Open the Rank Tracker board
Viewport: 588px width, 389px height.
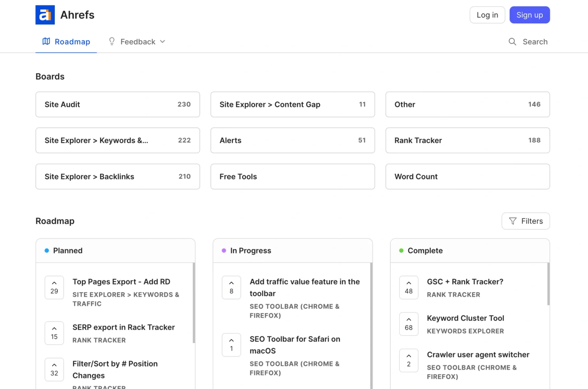click(x=467, y=140)
